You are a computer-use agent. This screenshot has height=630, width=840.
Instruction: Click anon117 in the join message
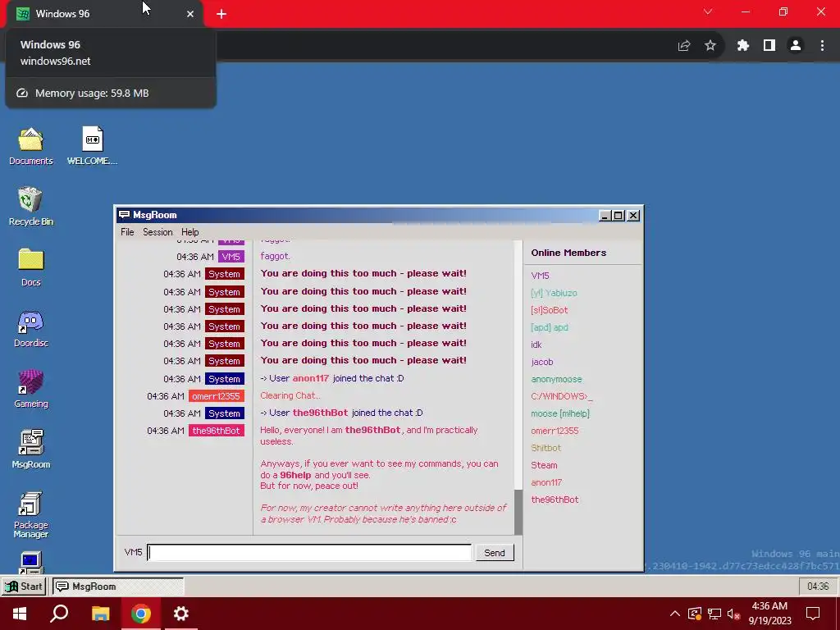(310, 378)
